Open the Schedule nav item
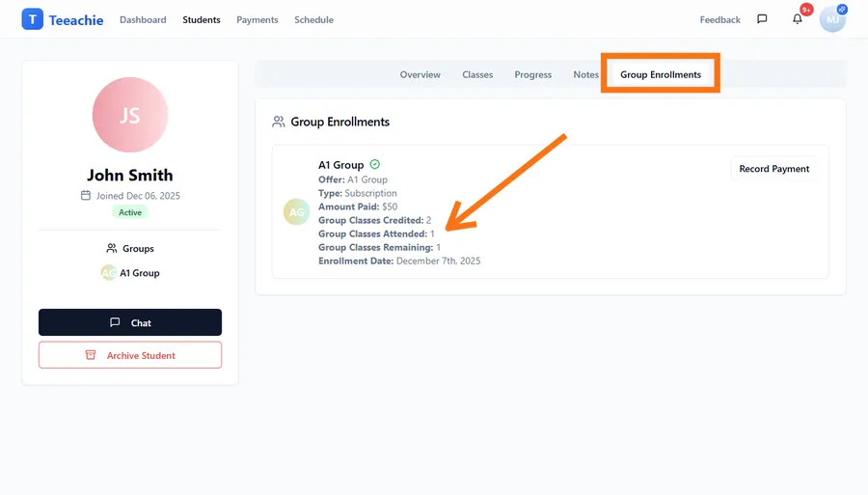This screenshot has width=868, height=495. coord(313,19)
